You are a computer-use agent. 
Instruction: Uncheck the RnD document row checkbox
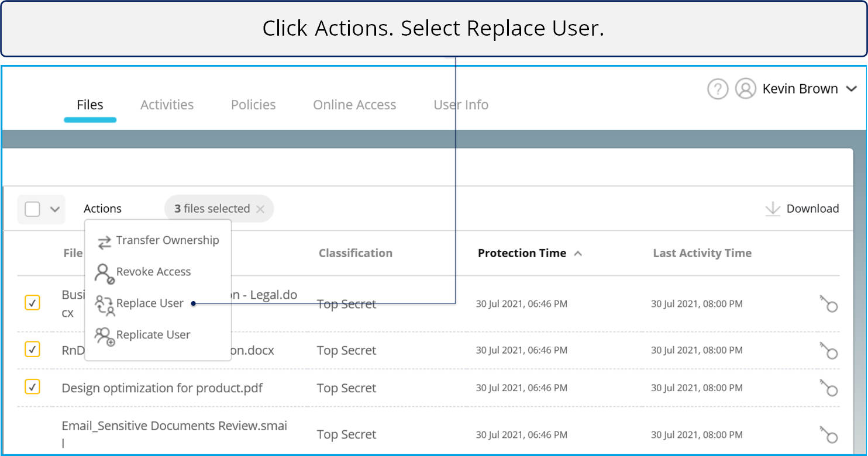click(x=32, y=350)
